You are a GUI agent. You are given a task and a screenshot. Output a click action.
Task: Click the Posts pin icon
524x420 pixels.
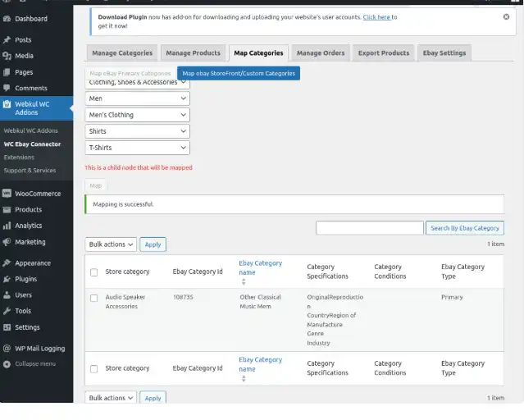pos(7,39)
